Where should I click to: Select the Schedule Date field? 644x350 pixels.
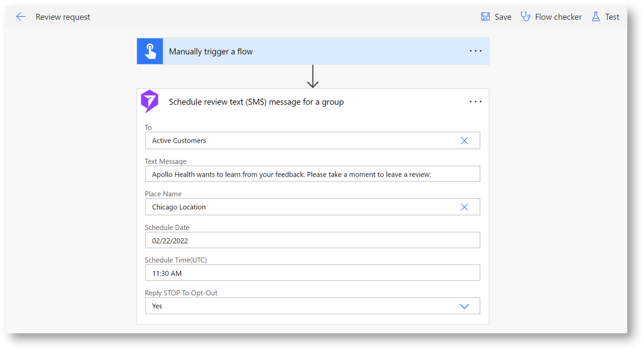(x=312, y=241)
